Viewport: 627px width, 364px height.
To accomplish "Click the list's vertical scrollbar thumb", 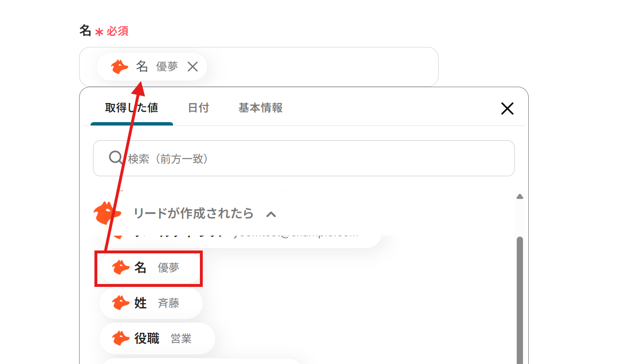I will [519, 297].
